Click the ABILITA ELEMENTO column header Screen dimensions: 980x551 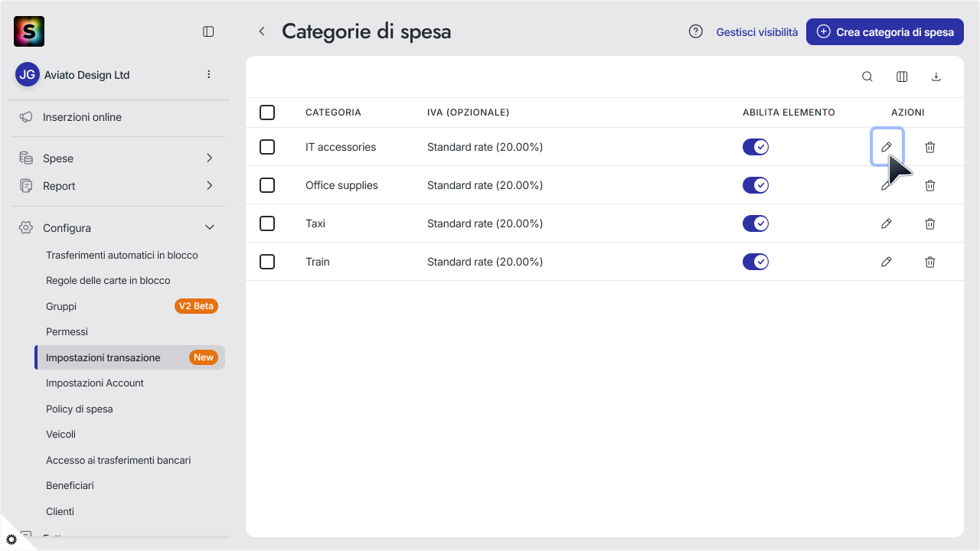click(x=789, y=112)
